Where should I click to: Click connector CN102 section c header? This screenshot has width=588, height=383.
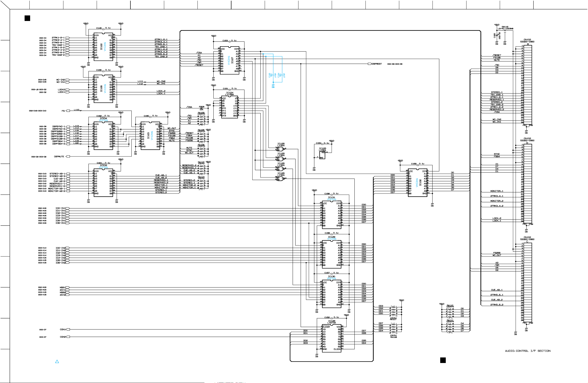pyautogui.click(x=527, y=239)
